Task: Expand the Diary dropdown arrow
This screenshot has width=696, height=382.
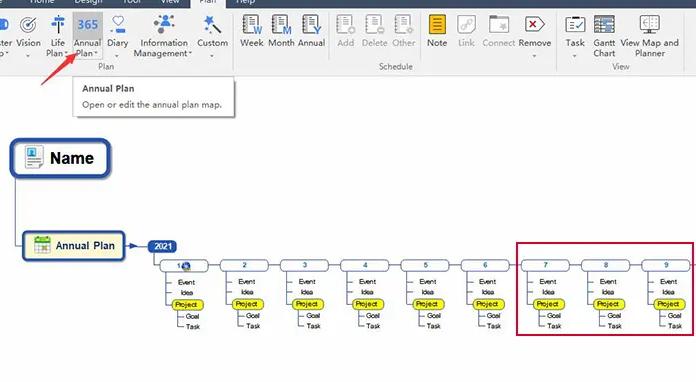Action: pos(117,56)
